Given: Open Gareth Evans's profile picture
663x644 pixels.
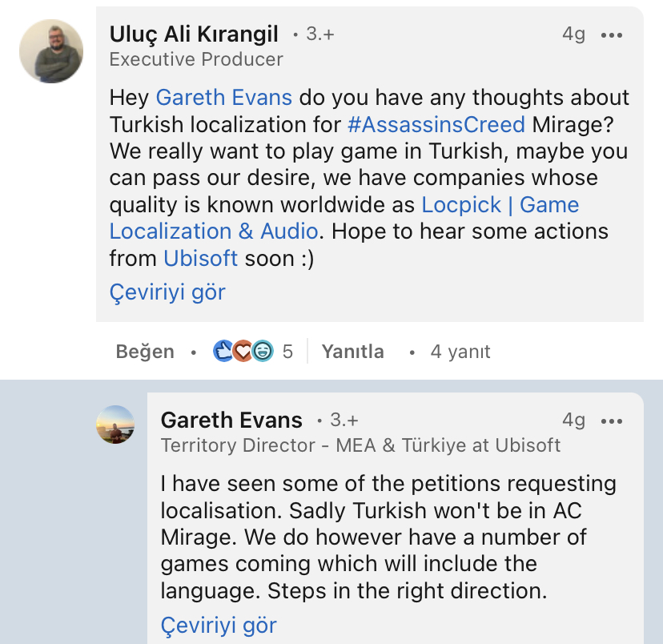Looking at the screenshot, I should [x=115, y=425].
